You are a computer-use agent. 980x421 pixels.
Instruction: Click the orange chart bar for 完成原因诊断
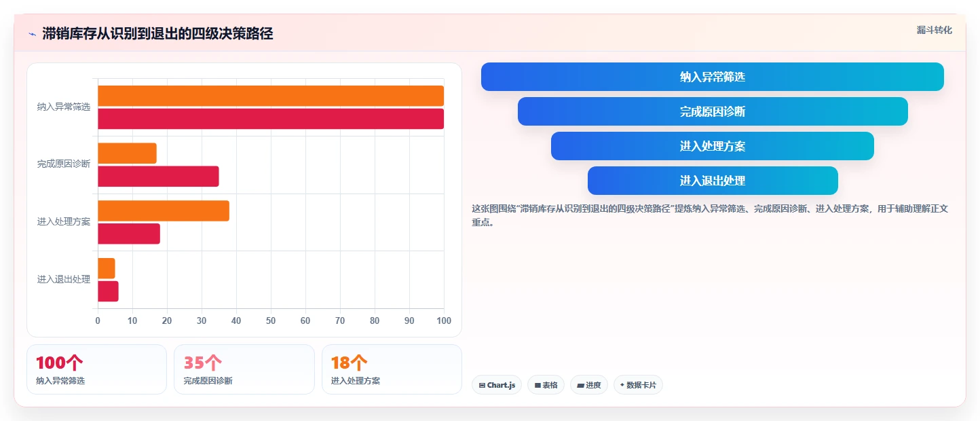[127, 153]
